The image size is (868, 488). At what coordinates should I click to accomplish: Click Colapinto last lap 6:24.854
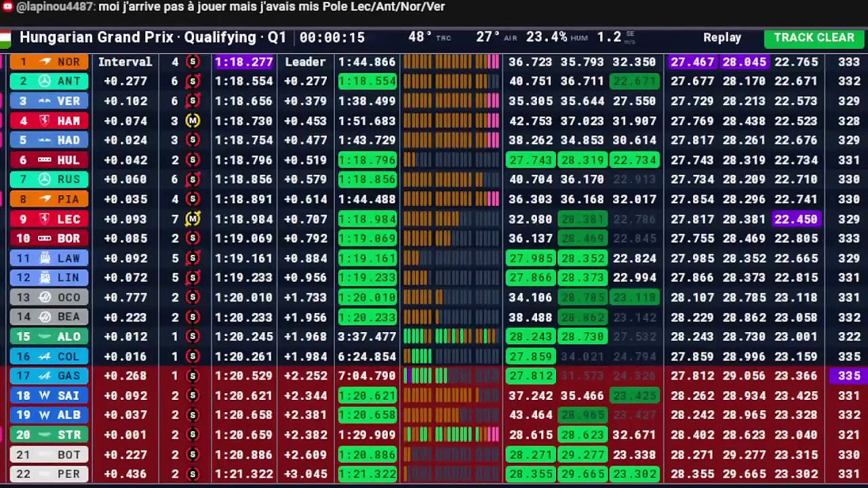[x=367, y=357]
